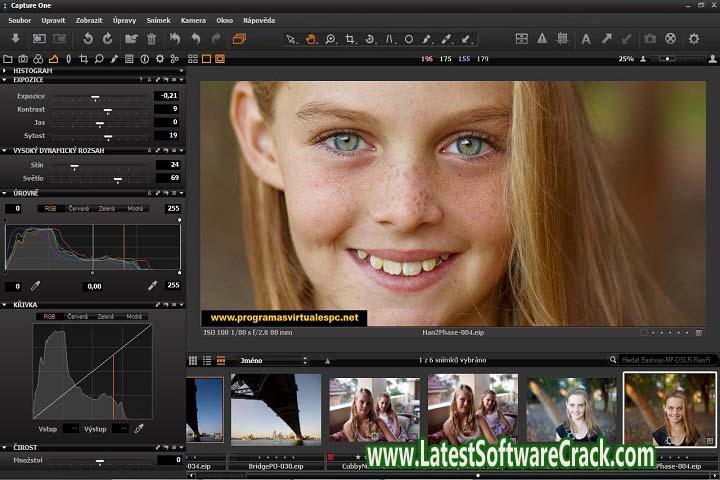Click the trash delete icon
This screenshot has width=720, height=480.
click(x=151, y=39)
